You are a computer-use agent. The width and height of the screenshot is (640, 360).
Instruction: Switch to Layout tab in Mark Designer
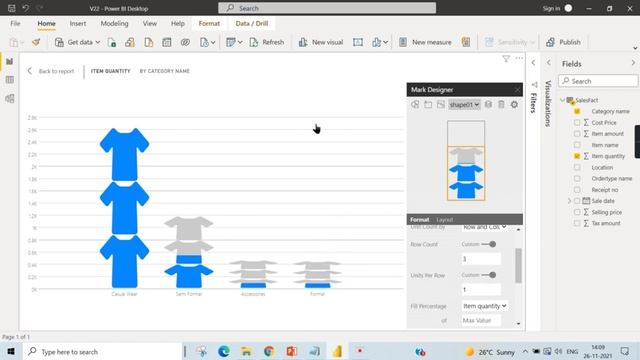coord(444,220)
